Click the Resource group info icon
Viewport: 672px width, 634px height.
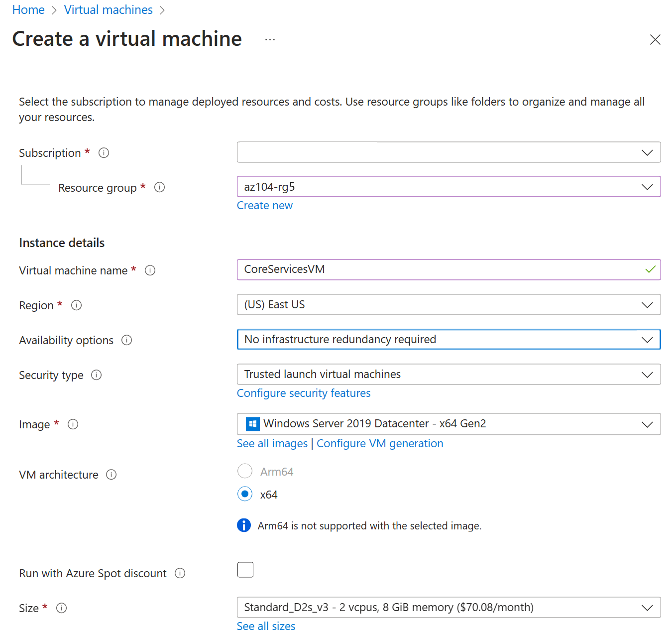point(159,187)
